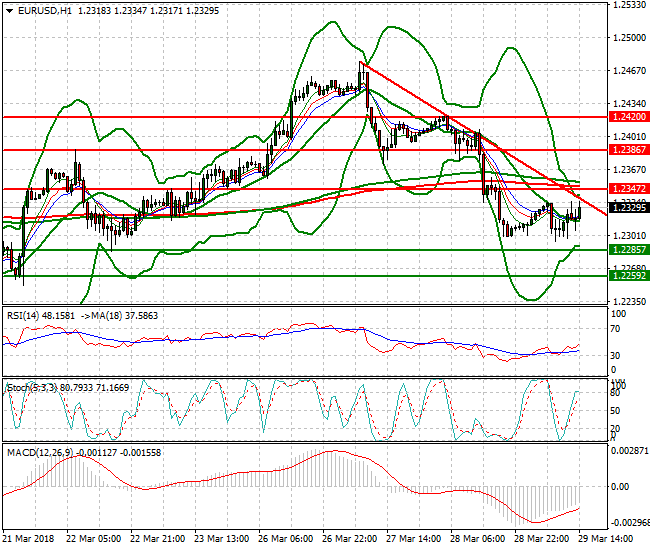Click the RSI(14) 48.1581 indicator label
Screen dimensions: 650x550
tap(41, 316)
